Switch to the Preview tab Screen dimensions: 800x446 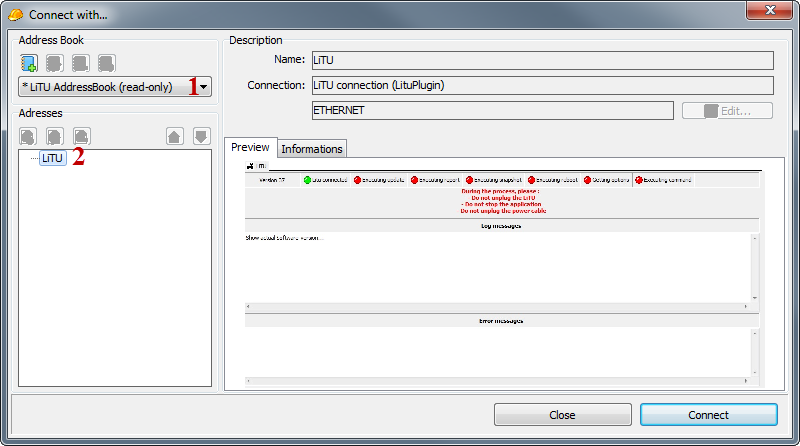pyautogui.click(x=250, y=147)
